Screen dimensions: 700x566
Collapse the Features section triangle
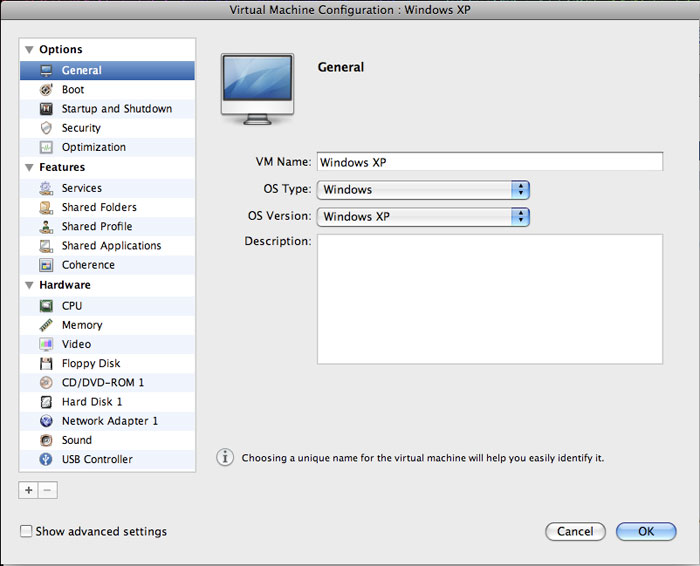29,168
